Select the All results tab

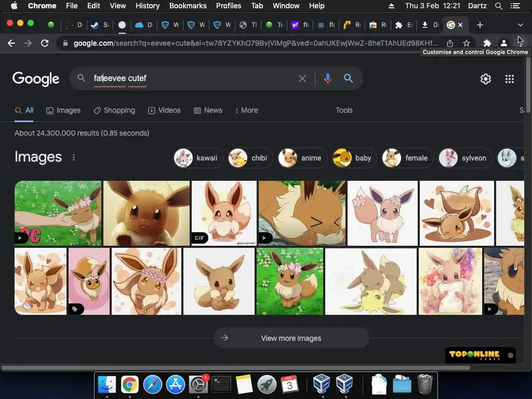click(24, 110)
